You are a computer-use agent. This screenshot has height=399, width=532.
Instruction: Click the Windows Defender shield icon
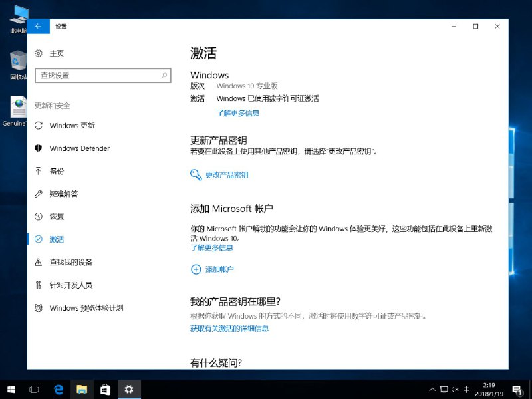pos(39,148)
